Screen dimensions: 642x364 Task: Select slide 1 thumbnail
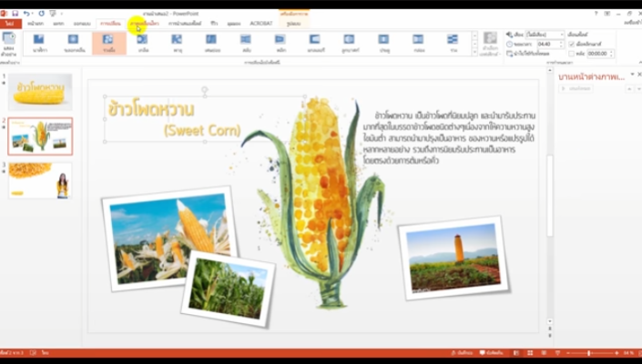(40, 92)
